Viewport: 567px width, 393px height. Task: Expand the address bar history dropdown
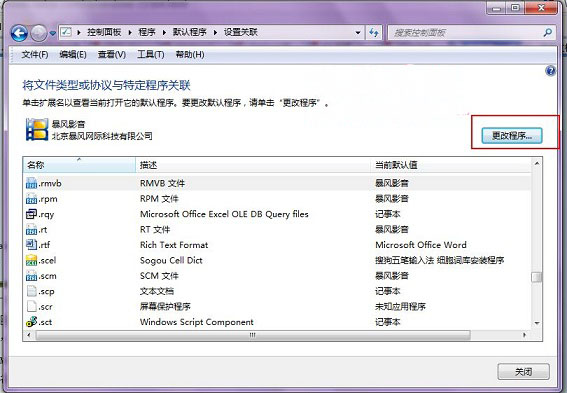[x=358, y=33]
